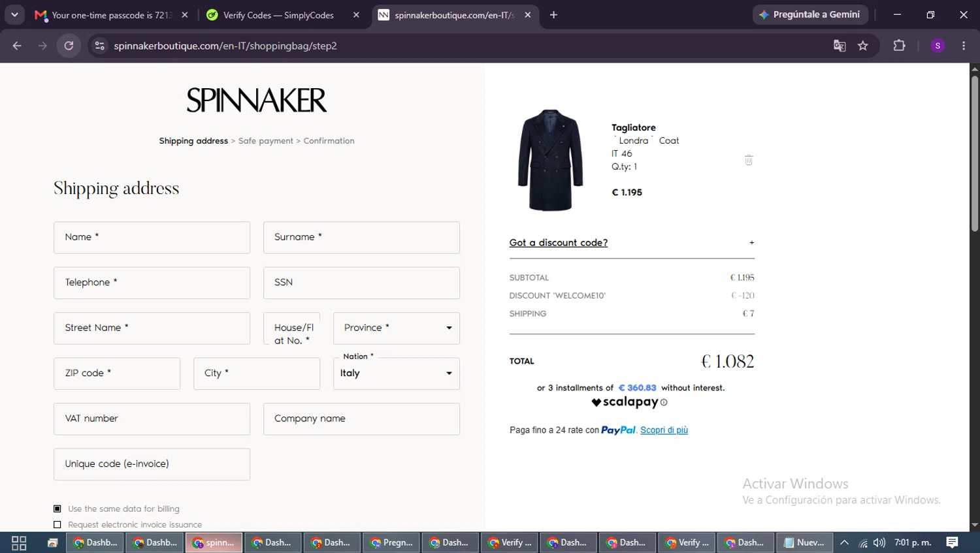The height and width of the screenshot is (553, 980).
Task: Open the Chrome profile avatar
Action: 938,46
